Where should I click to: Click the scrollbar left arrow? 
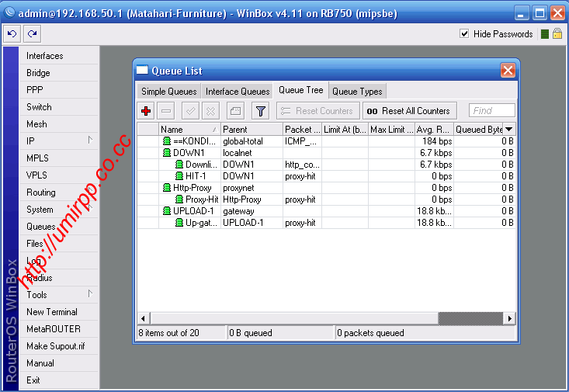[143, 318]
